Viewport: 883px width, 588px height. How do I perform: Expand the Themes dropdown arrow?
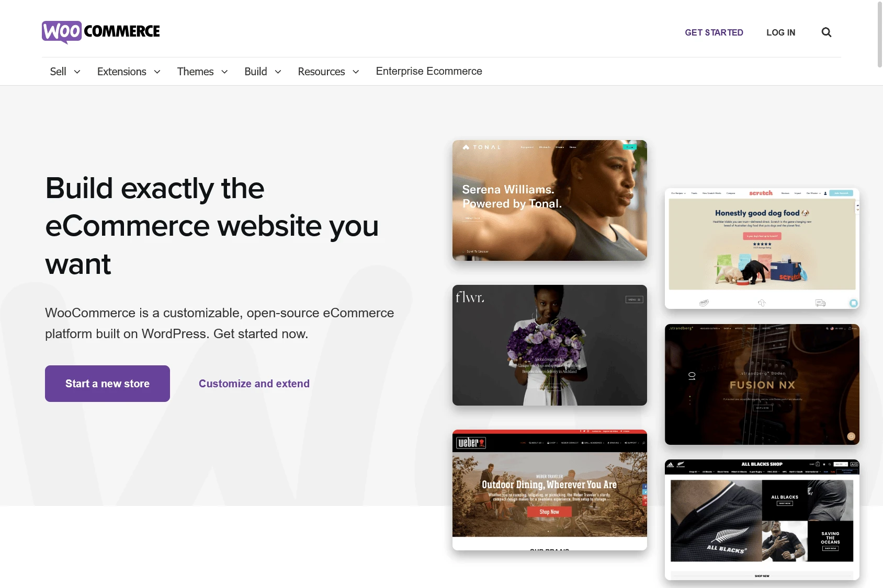224,72
